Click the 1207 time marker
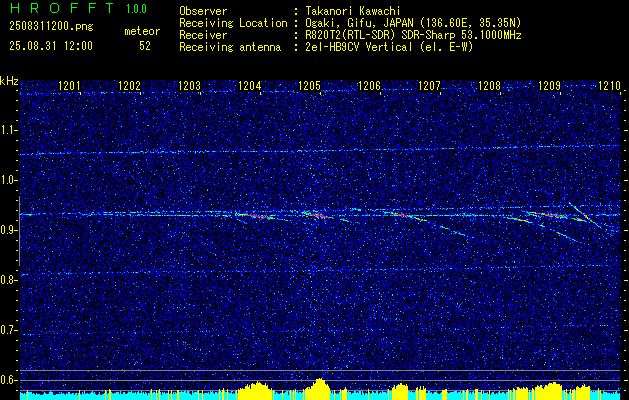The image size is (629, 400). pyautogui.click(x=429, y=85)
